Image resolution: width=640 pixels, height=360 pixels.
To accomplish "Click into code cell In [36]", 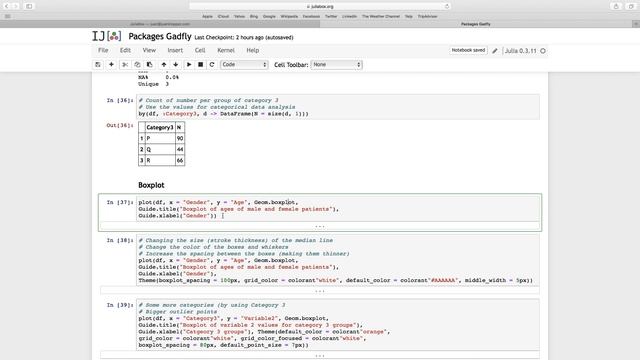I will [x=338, y=107].
